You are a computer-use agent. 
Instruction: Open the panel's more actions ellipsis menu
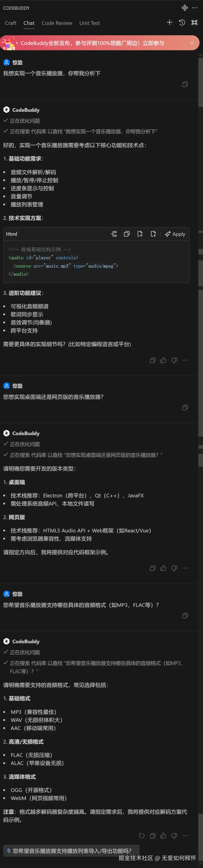click(x=195, y=7)
